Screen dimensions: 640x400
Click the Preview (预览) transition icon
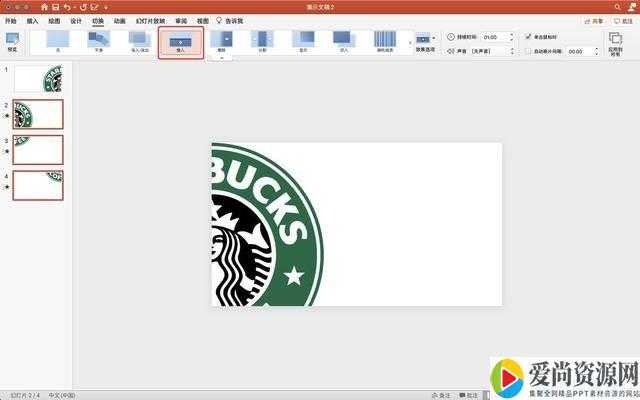click(12, 40)
